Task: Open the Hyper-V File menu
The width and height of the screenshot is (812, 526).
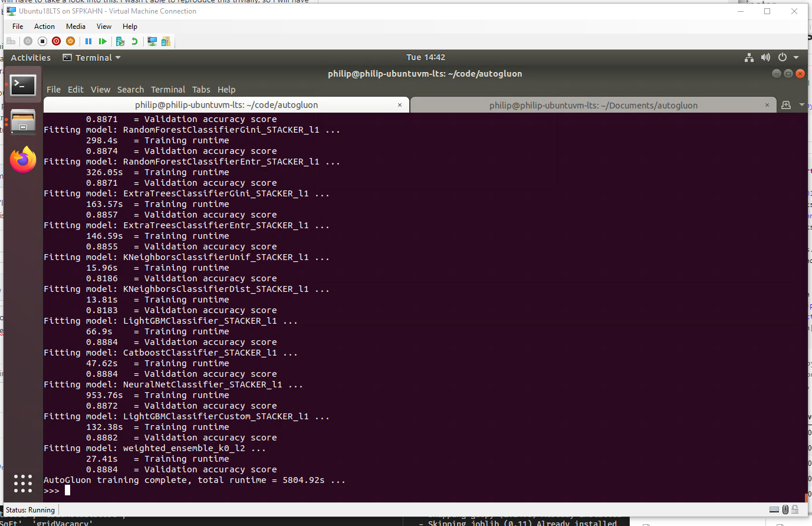Action: (18, 27)
